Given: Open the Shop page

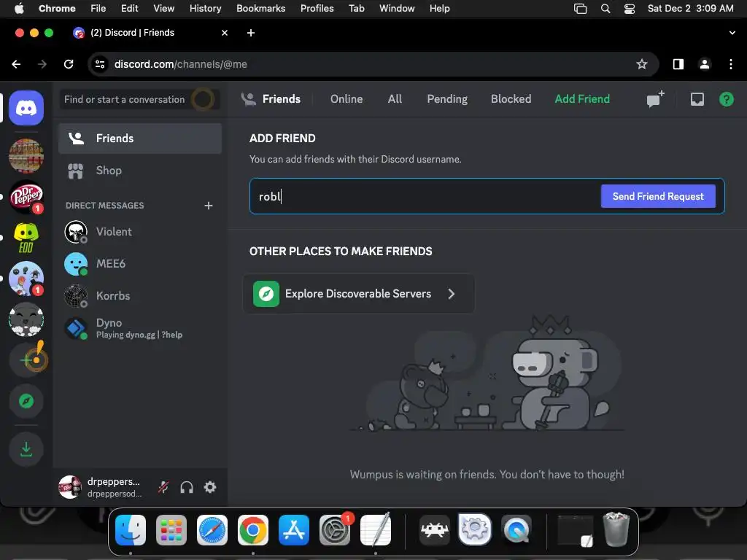Looking at the screenshot, I should pyautogui.click(x=140, y=171).
